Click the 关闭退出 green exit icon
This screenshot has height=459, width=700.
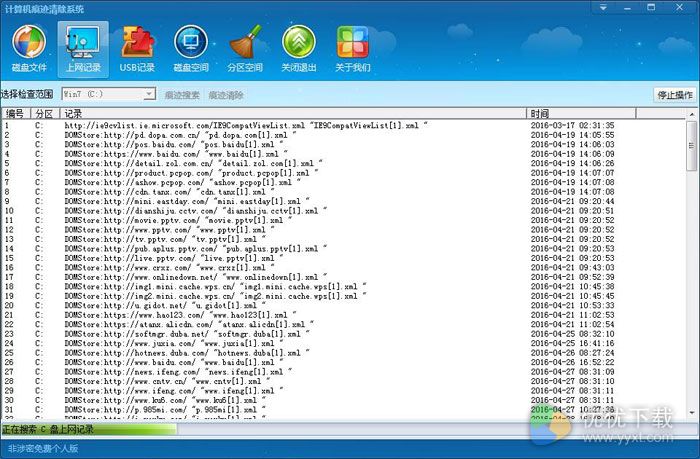point(299,49)
